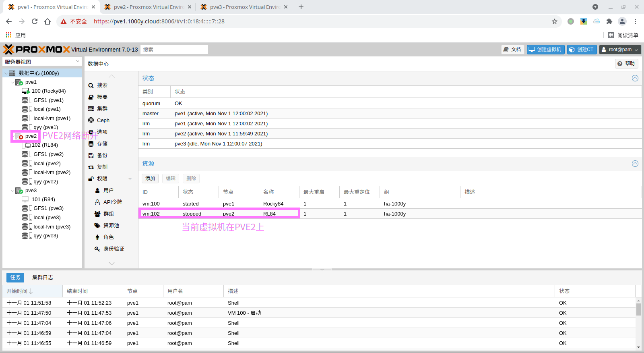Open the Ceph menu item

point(103,120)
